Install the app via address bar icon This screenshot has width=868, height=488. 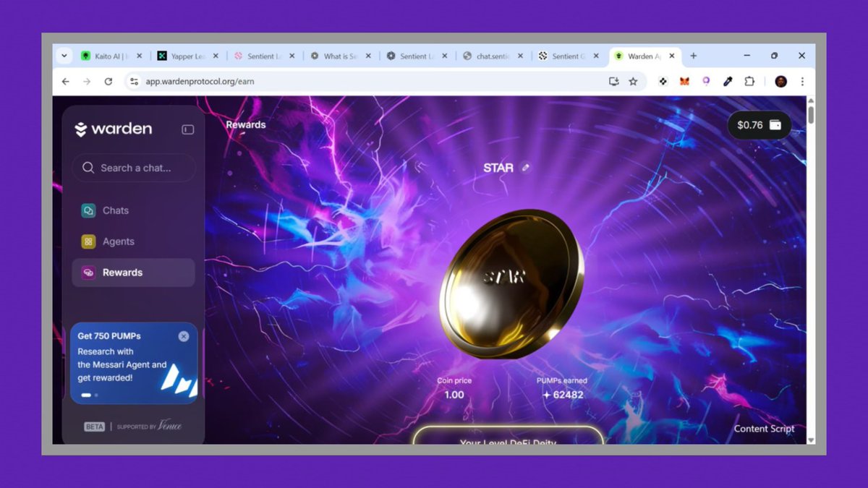point(614,82)
